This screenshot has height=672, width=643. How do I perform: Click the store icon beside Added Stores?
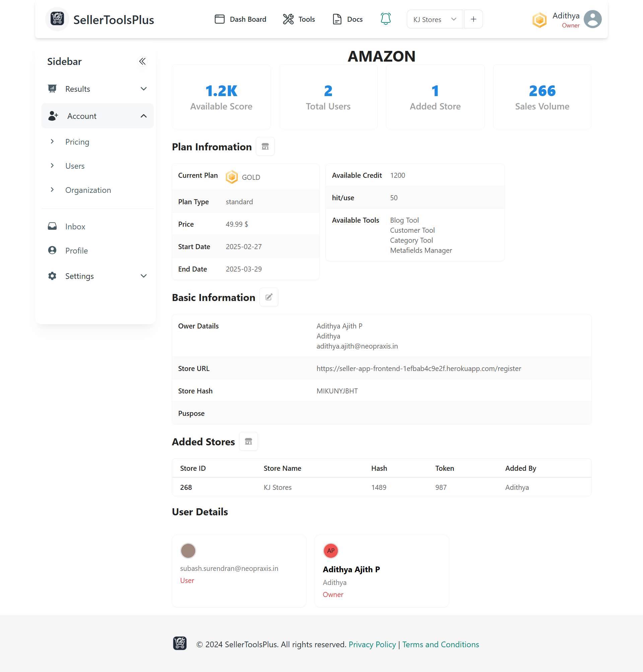point(248,441)
